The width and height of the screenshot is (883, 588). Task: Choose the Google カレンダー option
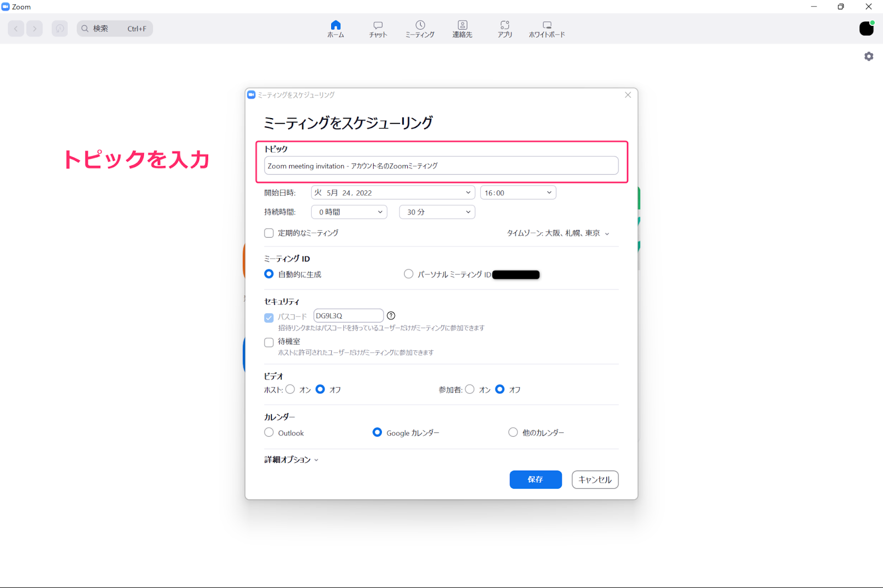(377, 432)
